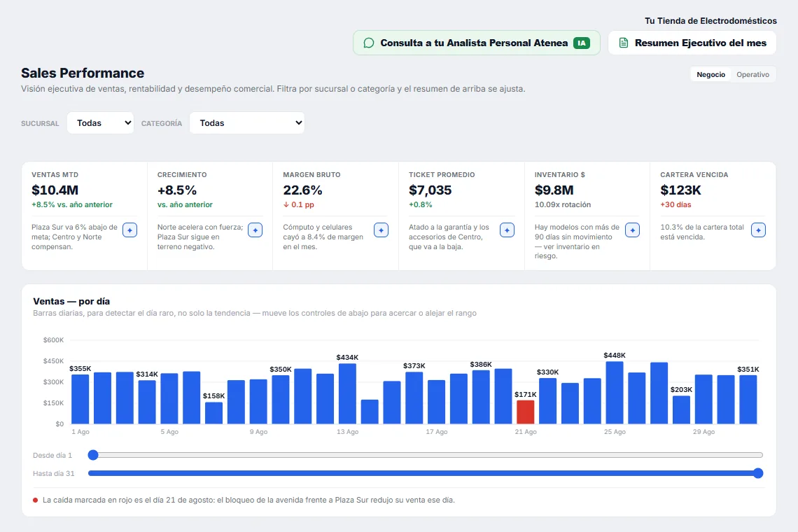Open AI insight icon for Margen Bruto
Screen dimensions: 798x532
click(x=381, y=230)
